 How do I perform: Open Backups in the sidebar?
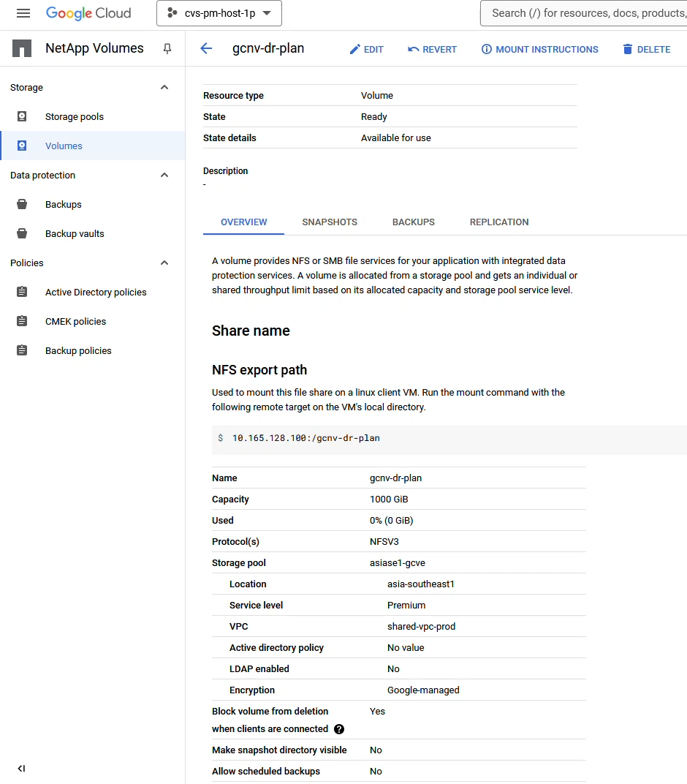[64, 205]
